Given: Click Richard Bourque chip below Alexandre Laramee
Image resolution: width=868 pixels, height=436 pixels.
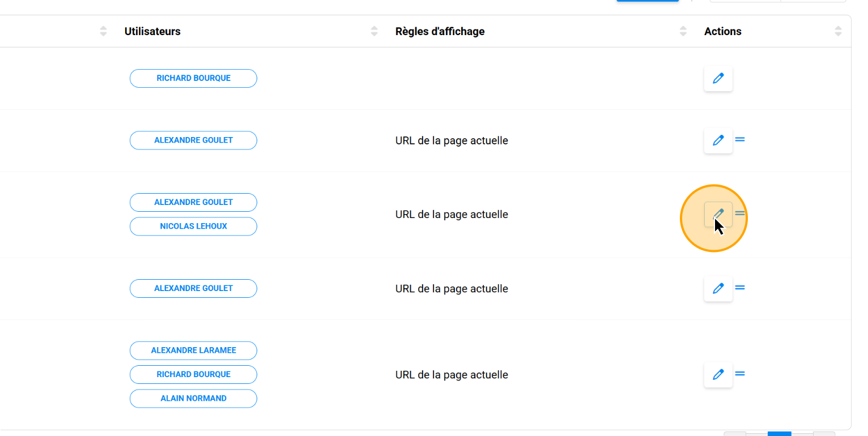Looking at the screenshot, I should click(193, 375).
